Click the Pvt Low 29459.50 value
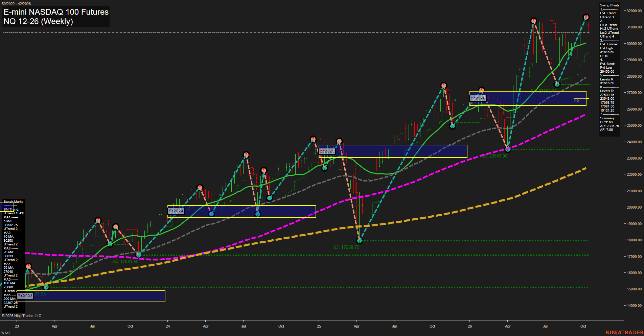The width and height of the screenshot is (644, 336). 607,72
